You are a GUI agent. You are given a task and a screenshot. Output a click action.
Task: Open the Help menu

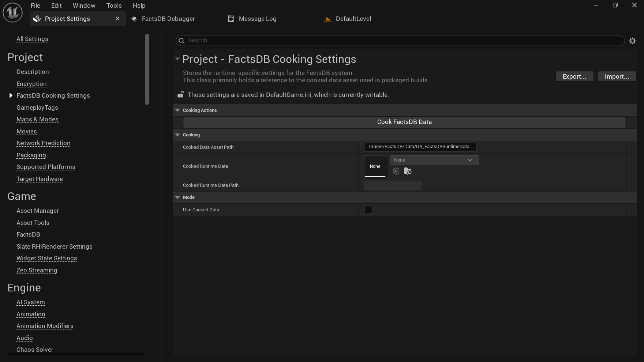139,5
